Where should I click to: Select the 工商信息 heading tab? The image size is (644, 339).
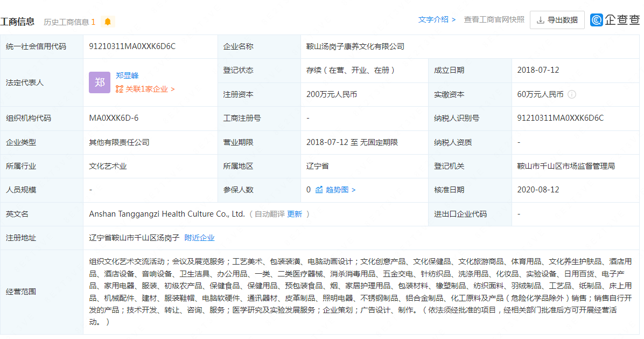pos(18,22)
